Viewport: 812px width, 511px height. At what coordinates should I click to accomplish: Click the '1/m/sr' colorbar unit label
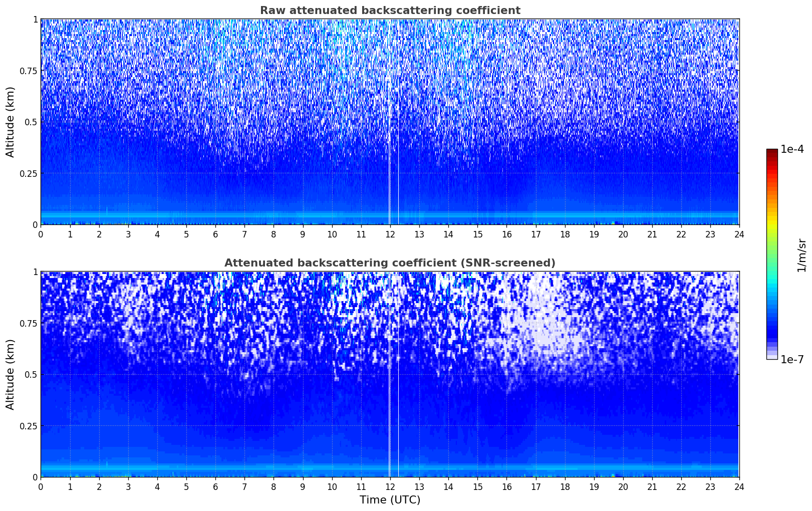[x=802, y=254]
